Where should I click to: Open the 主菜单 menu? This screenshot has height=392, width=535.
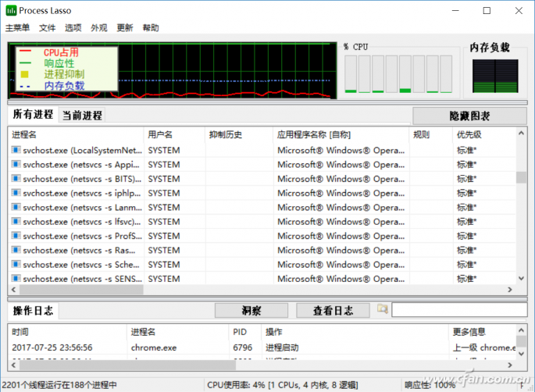17,27
